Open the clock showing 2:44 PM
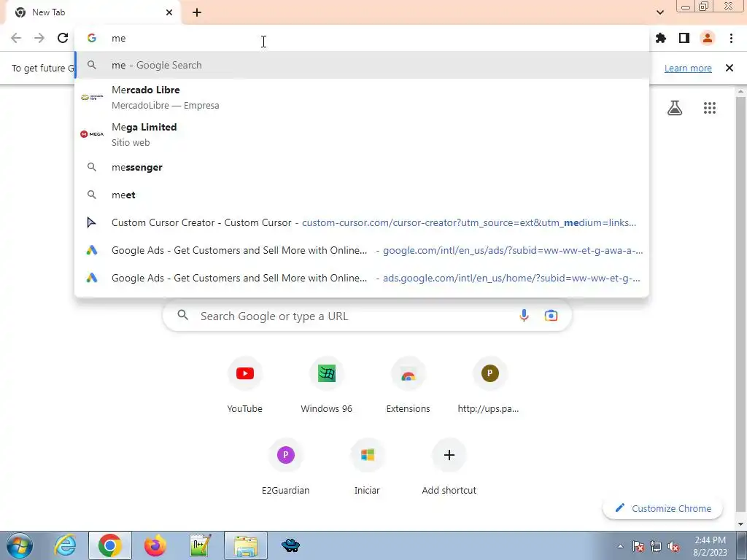 [x=710, y=546]
